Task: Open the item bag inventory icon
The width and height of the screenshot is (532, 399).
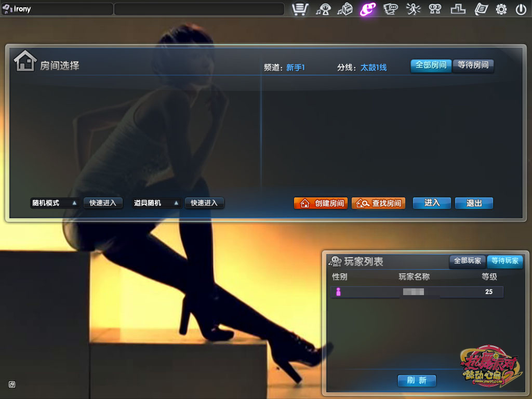Action: click(345, 9)
